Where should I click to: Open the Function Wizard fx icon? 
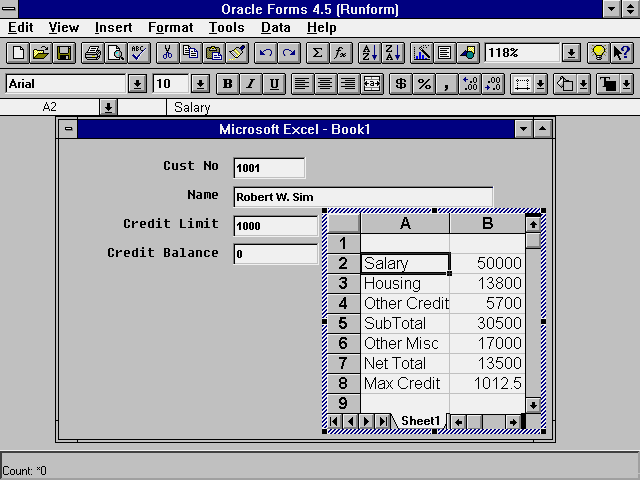coord(341,53)
